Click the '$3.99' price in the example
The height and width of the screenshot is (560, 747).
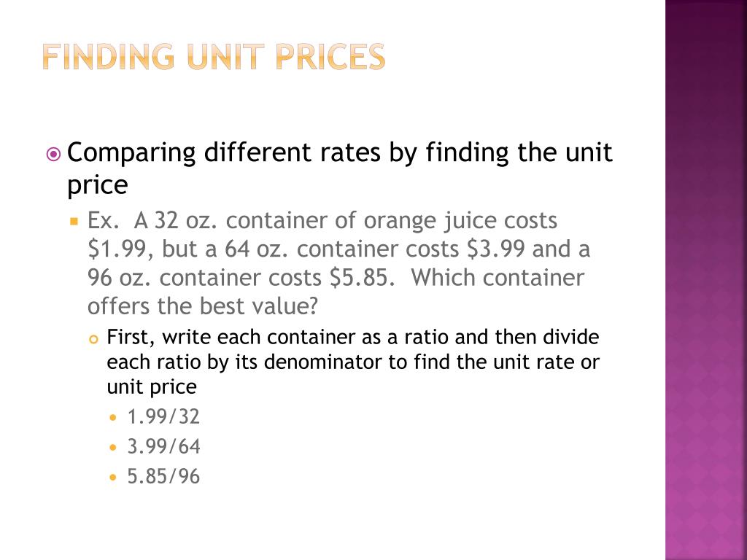point(495,249)
